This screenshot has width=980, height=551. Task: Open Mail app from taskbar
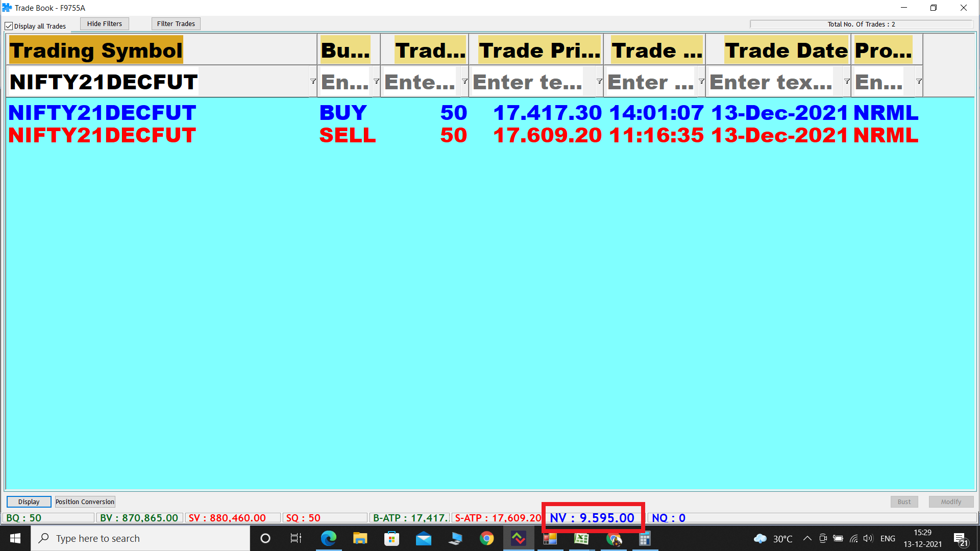(423, 538)
